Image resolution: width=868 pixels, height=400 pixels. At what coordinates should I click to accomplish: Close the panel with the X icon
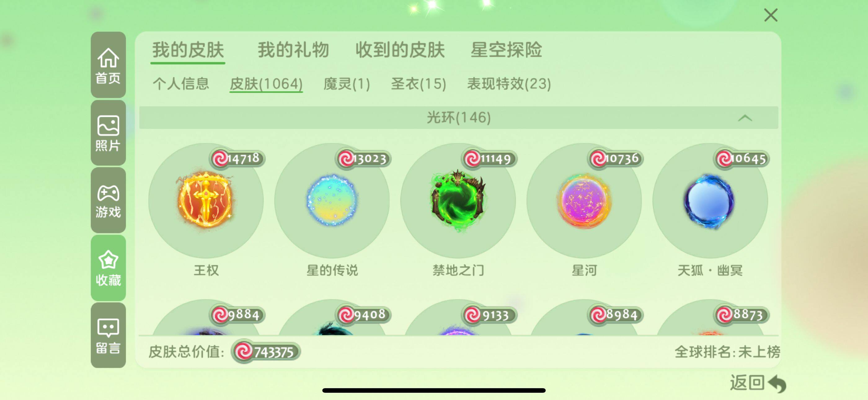click(x=771, y=15)
